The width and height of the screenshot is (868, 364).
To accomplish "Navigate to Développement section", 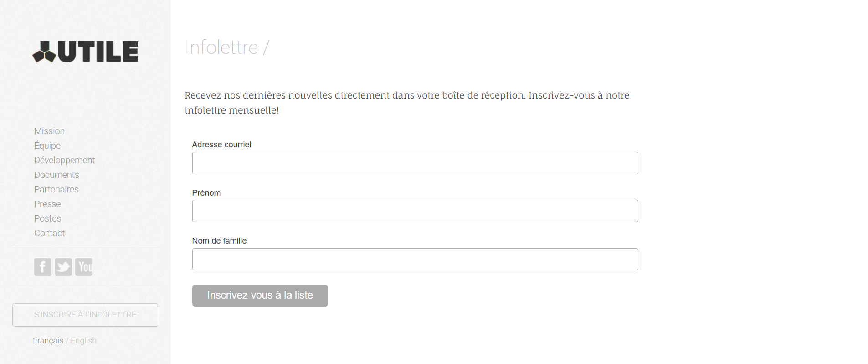I will 64,160.
